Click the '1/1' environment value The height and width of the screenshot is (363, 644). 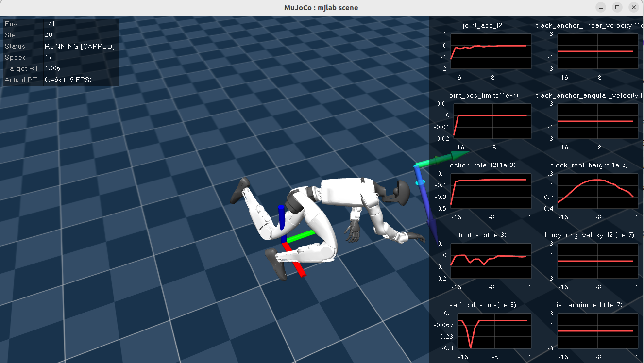click(x=50, y=23)
